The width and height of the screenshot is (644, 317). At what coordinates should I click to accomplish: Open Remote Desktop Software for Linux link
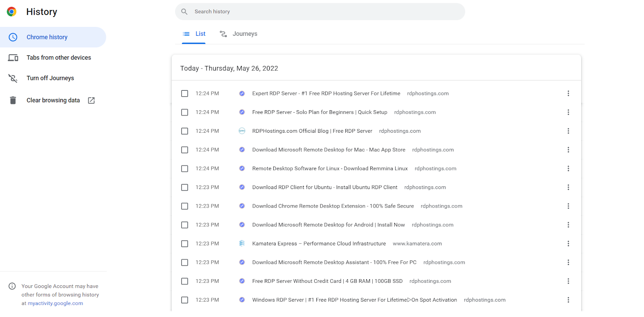(x=330, y=169)
